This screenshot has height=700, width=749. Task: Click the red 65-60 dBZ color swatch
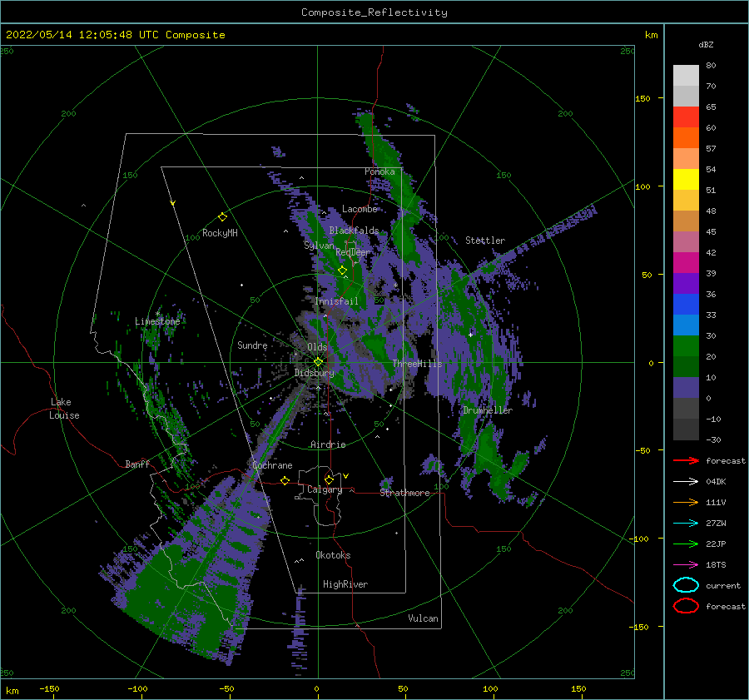coord(686,117)
